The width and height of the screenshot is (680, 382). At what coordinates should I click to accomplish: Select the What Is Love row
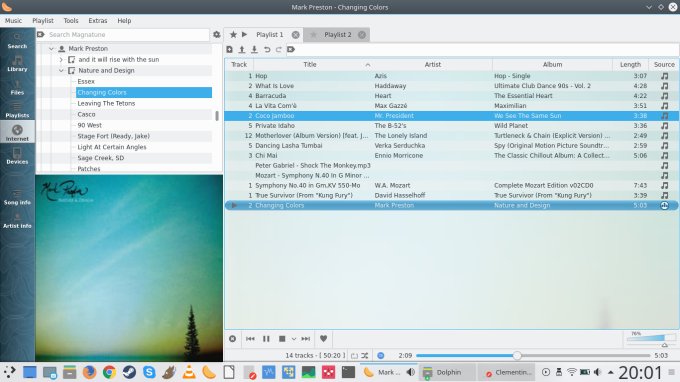[x=451, y=85]
